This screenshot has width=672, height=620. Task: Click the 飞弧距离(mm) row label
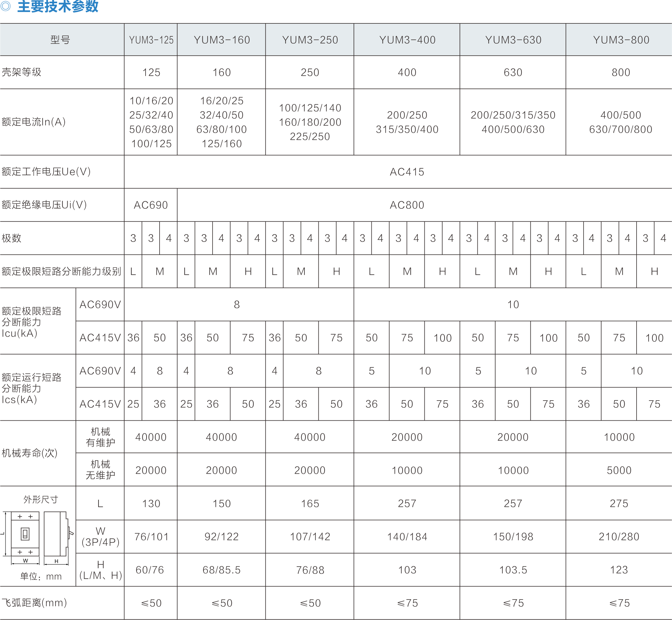click(34, 603)
